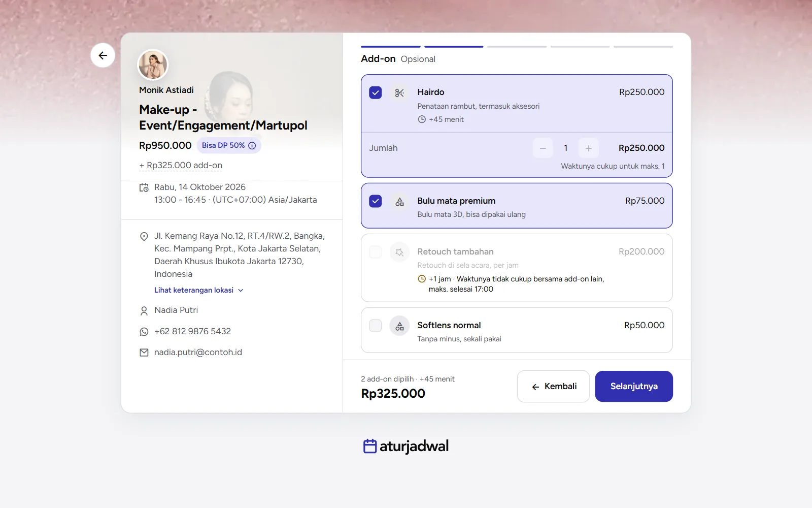This screenshot has width=812, height=508.
Task: Tick the Softlens normal checkbox
Action: pos(376,326)
